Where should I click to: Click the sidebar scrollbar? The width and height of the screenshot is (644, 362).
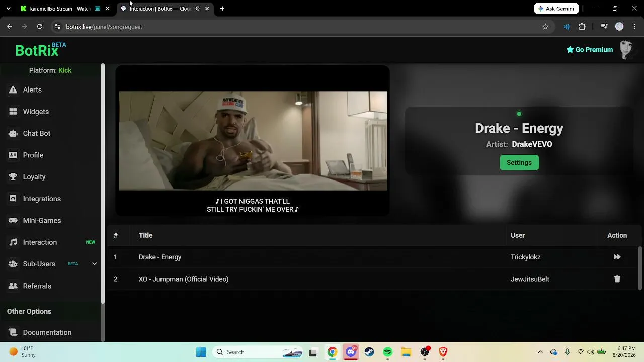tap(103, 184)
